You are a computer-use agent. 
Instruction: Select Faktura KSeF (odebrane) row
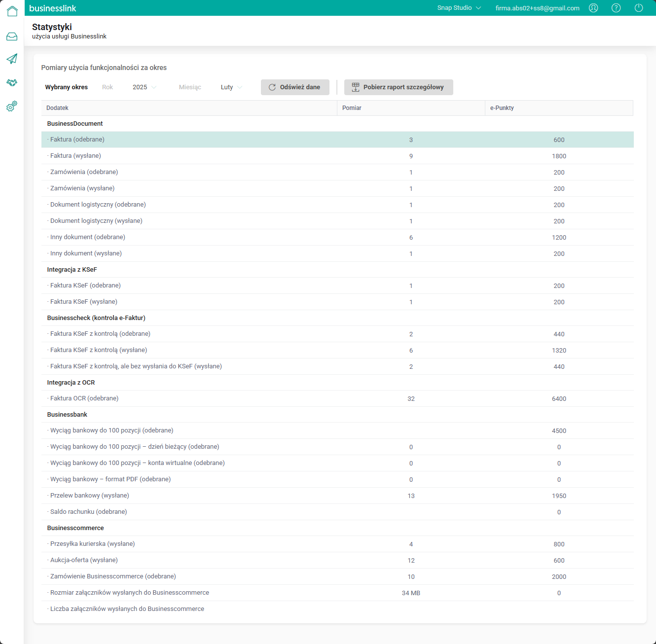[337, 286]
